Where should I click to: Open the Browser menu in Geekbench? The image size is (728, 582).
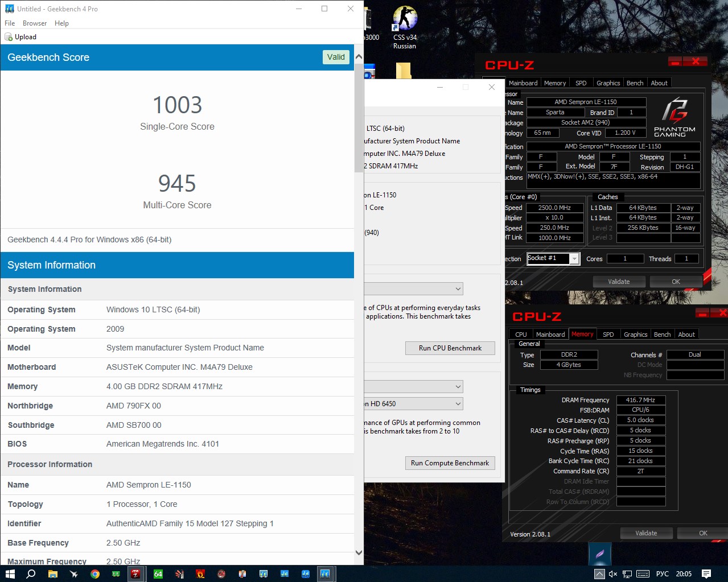[x=35, y=23]
